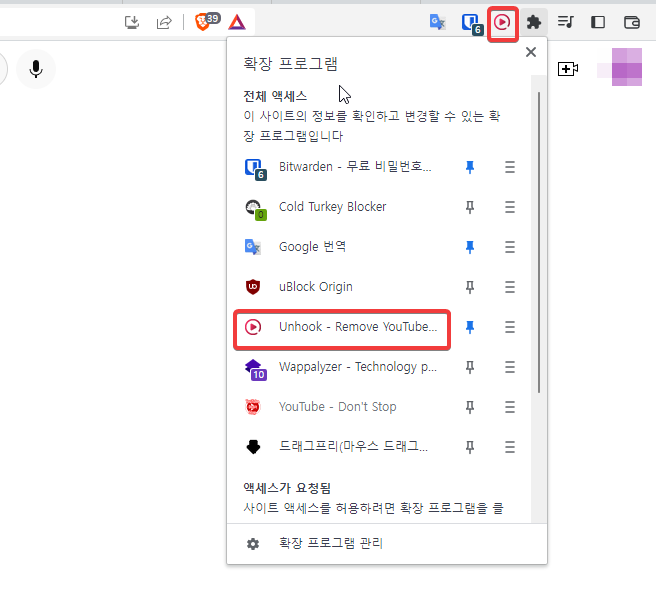Click 전체 액세스 heading text
The height and width of the screenshot is (597, 656).
[275, 97]
